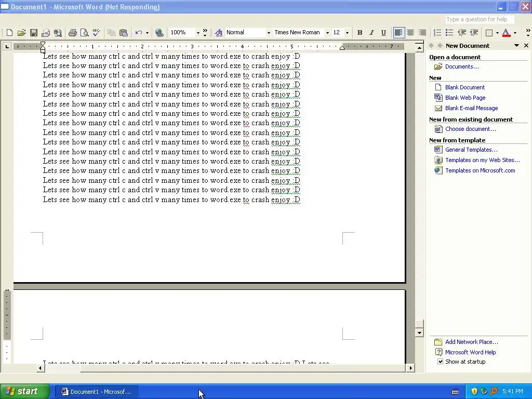The height and width of the screenshot is (399, 532).
Task: Toggle Show at startup checkbox
Action: [441, 362]
